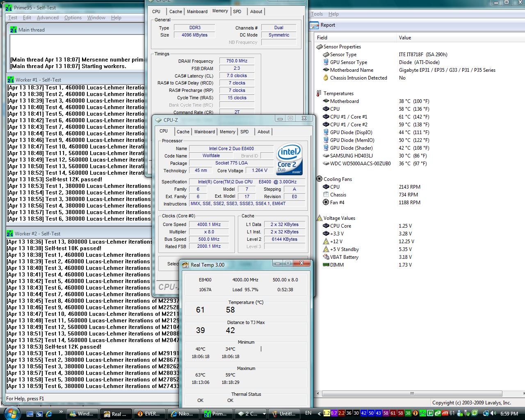The width and height of the screenshot is (525, 420).
Task: Click the DIMM memory icon
Action: pos(326,265)
